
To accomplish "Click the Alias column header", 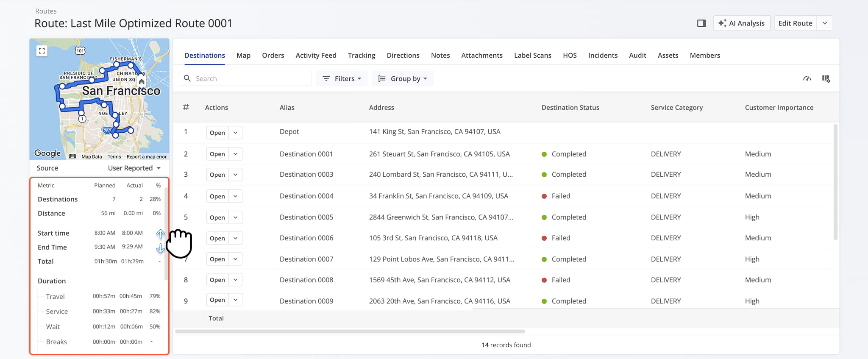I will (287, 108).
